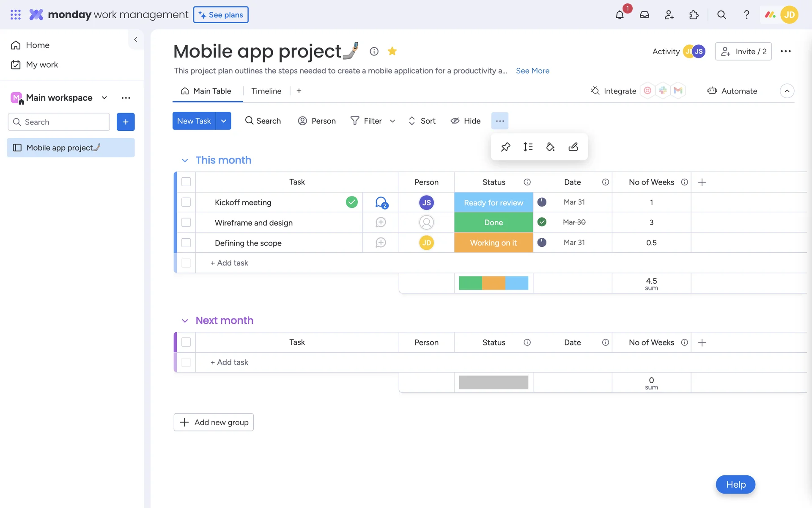Click the item height icon in popup toolbar
This screenshot has width=812, height=508.
pos(528,147)
